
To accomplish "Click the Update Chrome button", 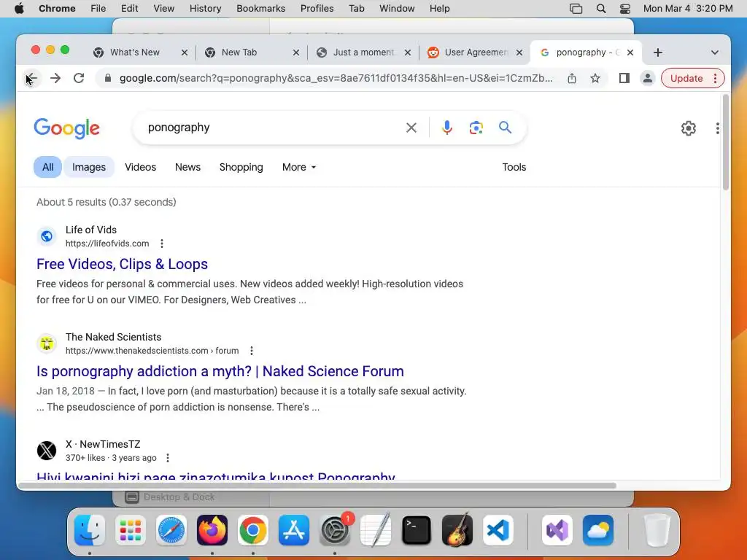I will (x=686, y=78).
